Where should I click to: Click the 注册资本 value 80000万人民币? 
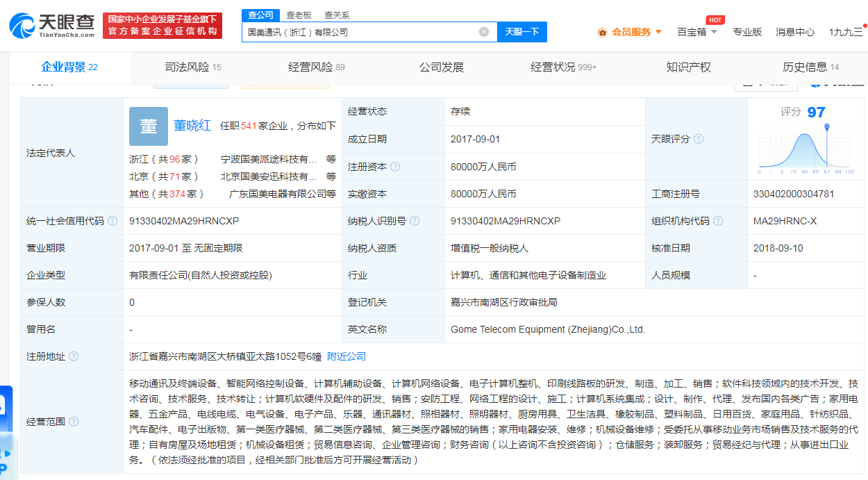[483, 167]
